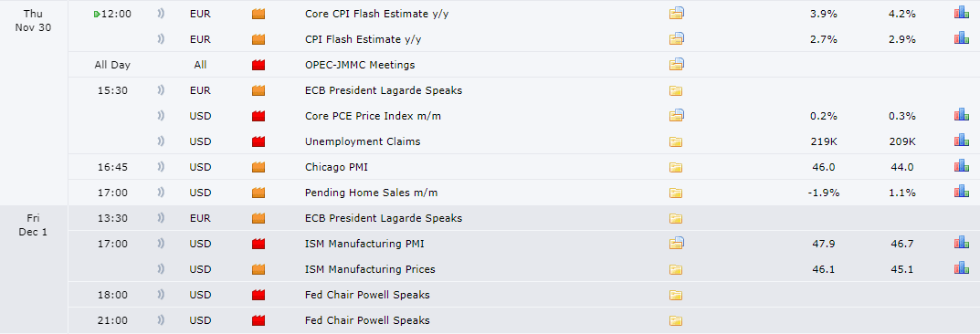The image size is (980, 334).
Task: Open chart icon for Core PCE Price Index
Action: [x=961, y=116]
